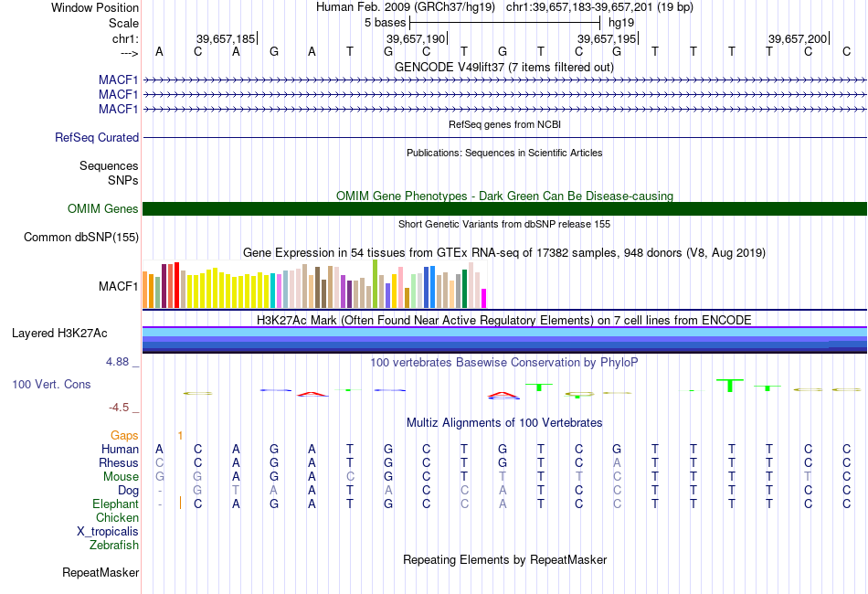This screenshot has width=868, height=594.
Task: Click the SNPs track label
Action: [123, 180]
